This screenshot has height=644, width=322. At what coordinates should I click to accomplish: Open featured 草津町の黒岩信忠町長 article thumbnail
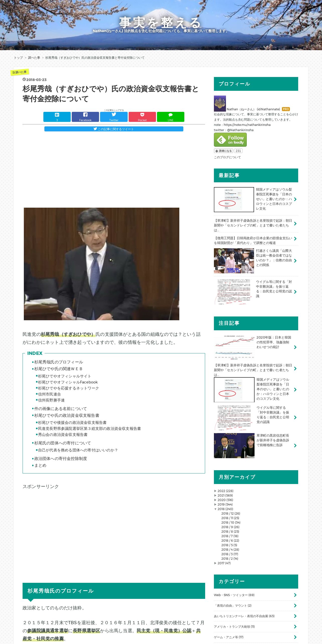pyautogui.click(x=234, y=446)
